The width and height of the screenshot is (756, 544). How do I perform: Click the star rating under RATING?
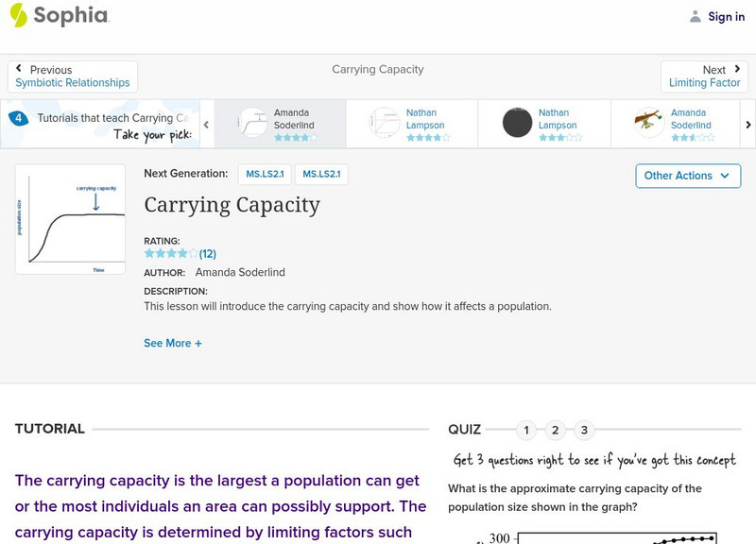tap(171, 253)
